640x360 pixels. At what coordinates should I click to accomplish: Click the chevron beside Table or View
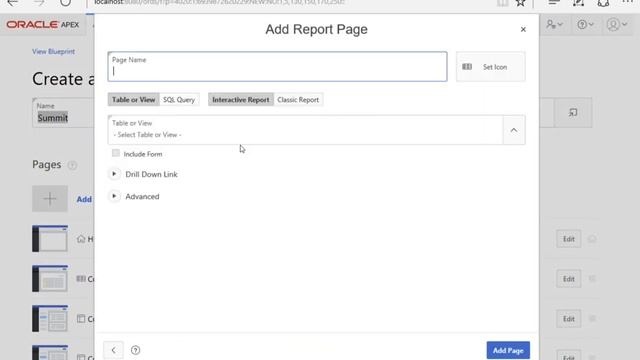click(x=514, y=130)
